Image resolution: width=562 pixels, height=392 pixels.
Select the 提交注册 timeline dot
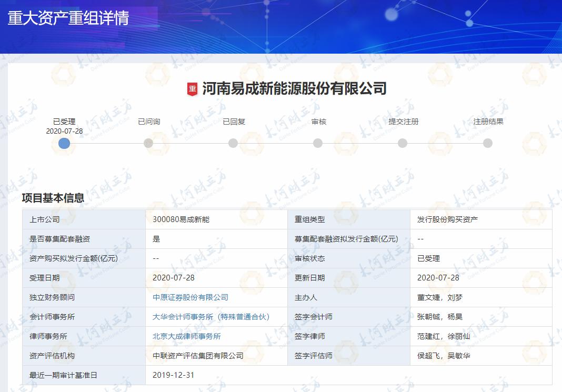[403, 143]
